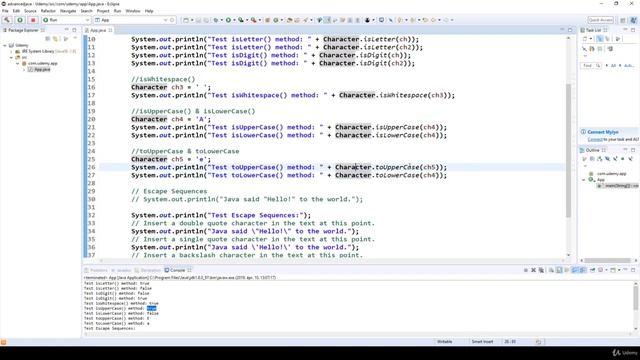Open the dropdown arrow beside the New icon
This screenshot has height=360, width=640.
(192, 20)
